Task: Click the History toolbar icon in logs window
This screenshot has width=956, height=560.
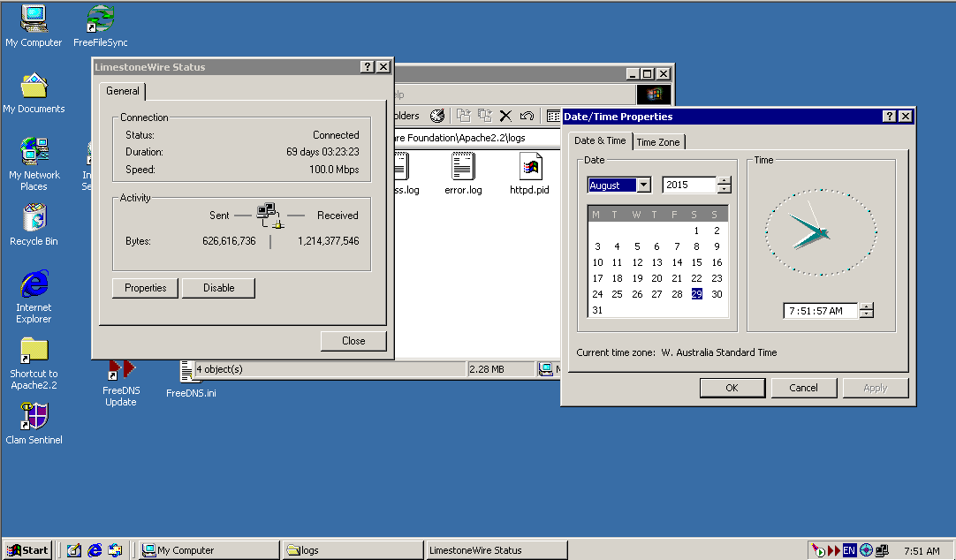Action: click(x=437, y=116)
